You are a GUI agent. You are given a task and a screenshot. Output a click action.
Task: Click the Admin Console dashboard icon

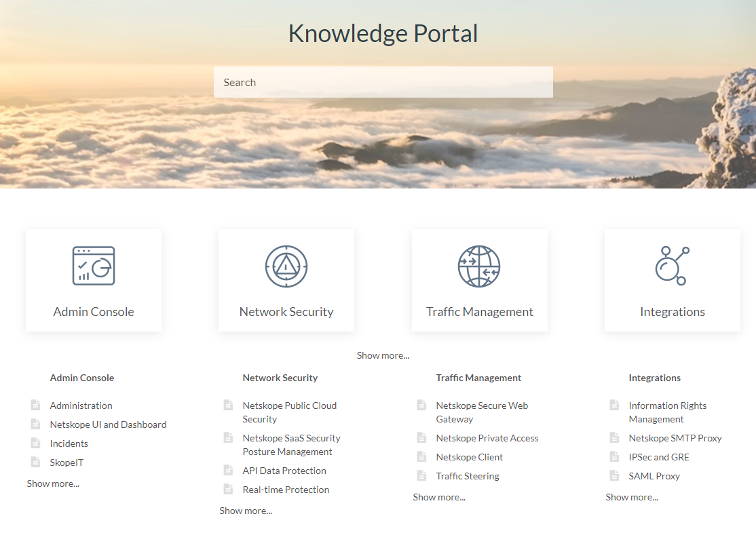94,266
